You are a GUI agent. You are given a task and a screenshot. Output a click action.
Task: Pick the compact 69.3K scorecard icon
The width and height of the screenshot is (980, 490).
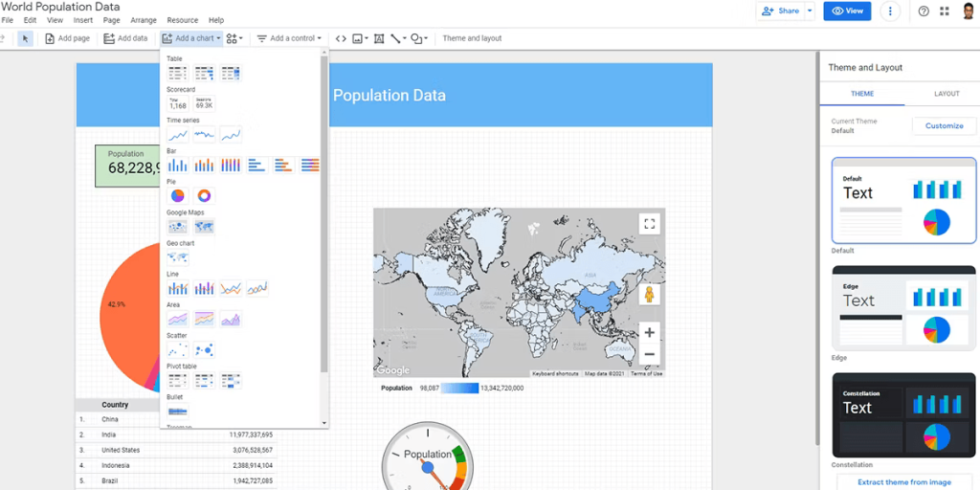tap(204, 103)
